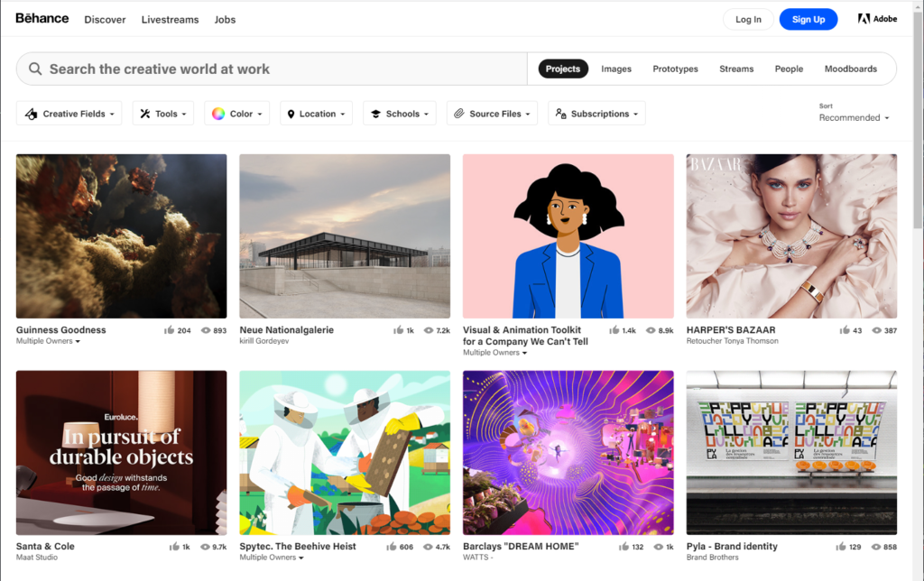Click the Tools filter icon
This screenshot has width=924, height=581.
[x=145, y=114]
